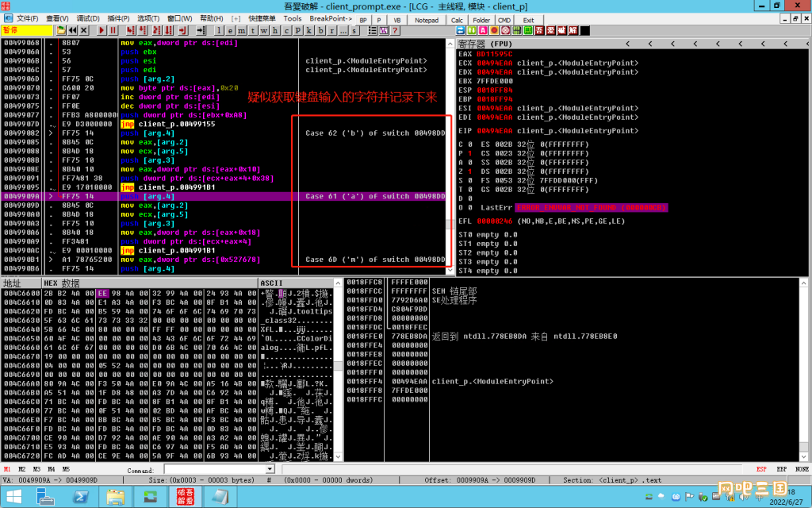
Task: Open the 查看(V) menu
Action: tap(57, 19)
